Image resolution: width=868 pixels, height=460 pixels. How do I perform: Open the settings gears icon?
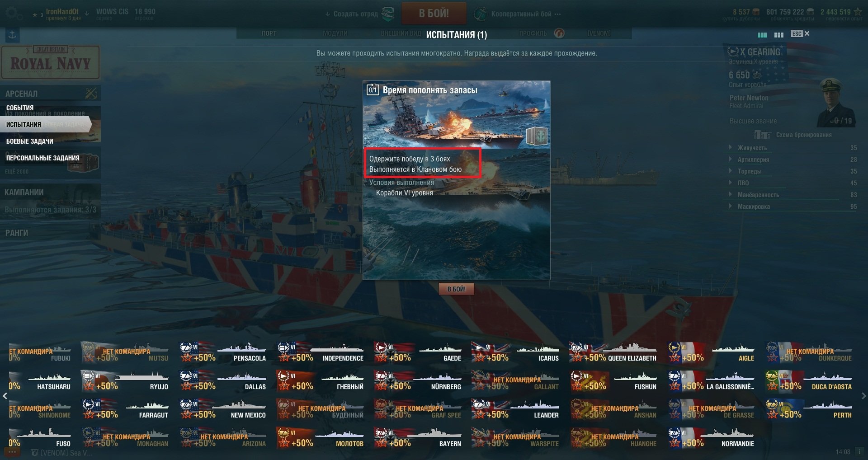[13, 13]
